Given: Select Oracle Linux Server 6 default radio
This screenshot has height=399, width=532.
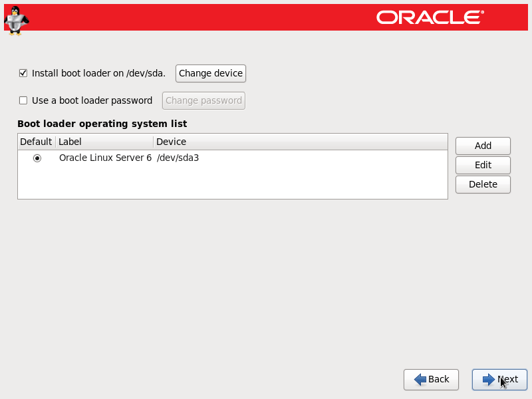Looking at the screenshot, I should (x=37, y=158).
